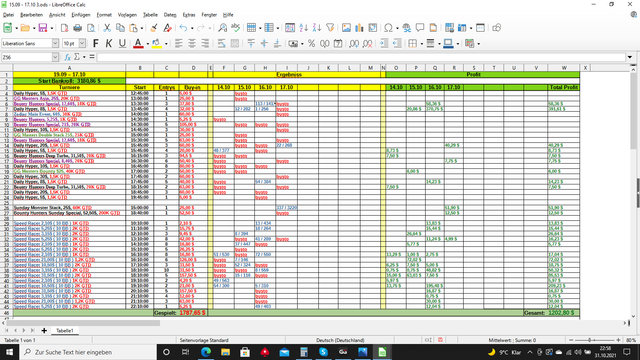The height and width of the screenshot is (360, 640).
Task: Select the Tabelle1 sheet tab
Action: pyautogui.click(x=64, y=331)
